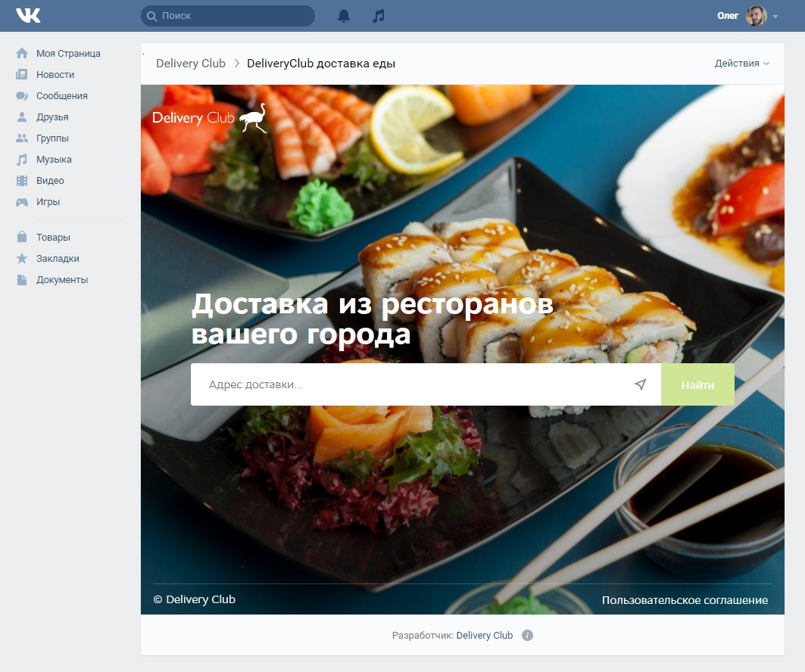Go to Моя Страница
Image resolution: width=805 pixels, height=672 pixels.
coord(68,53)
